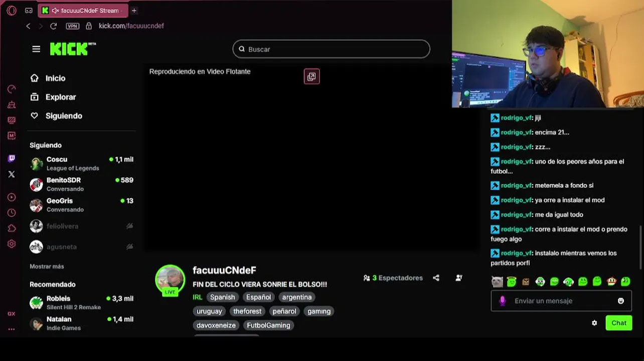This screenshot has height=361, width=644.
Task: Open Explorar in Kick sidebar
Action: pyautogui.click(x=53, y=97)
